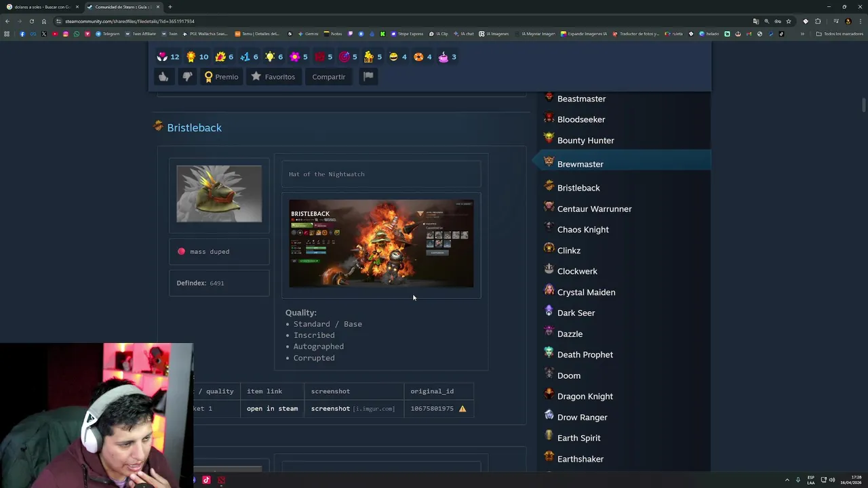Add guide to Favoritos

pos(273,77)
